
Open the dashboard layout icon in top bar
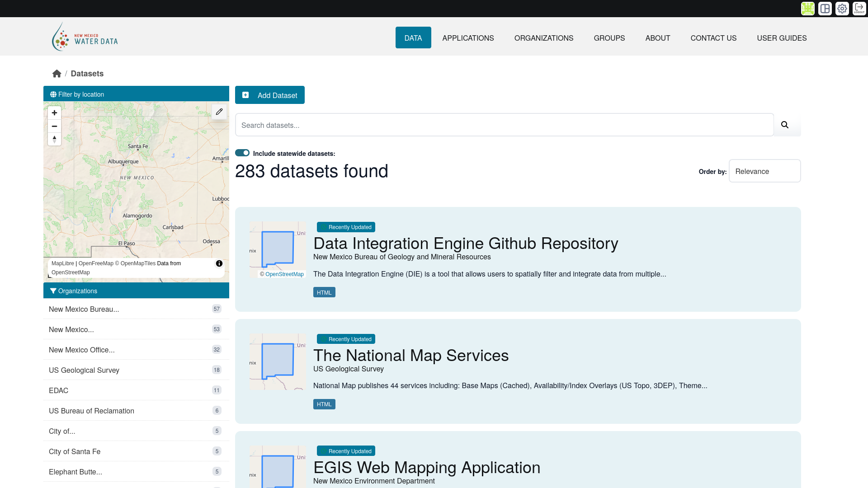(x=825, y=9)
